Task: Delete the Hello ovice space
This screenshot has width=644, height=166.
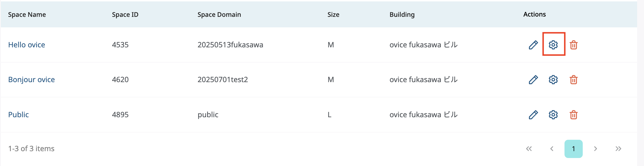Action: [573, 45]
